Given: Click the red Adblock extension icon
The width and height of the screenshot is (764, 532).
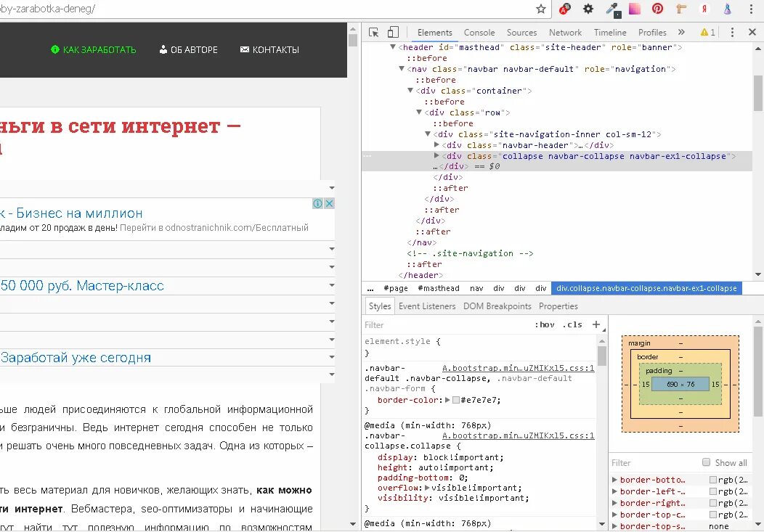Looking at the screenshot, I should pos(565,8).
